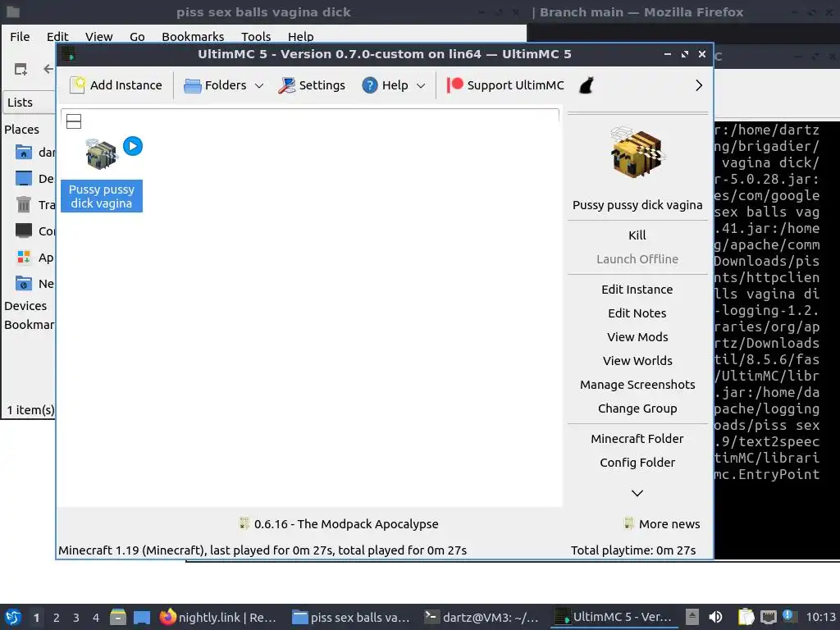Click Launch Offline in side panel

(x=637, y=259)
